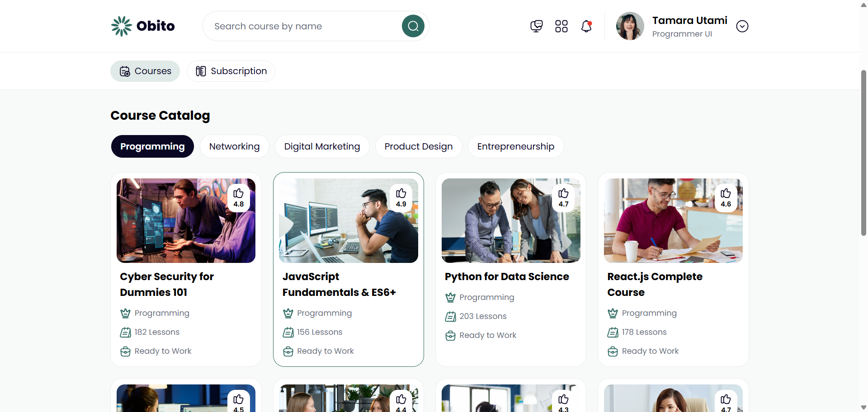Switch to the Subscription tab

coord(231,71)
